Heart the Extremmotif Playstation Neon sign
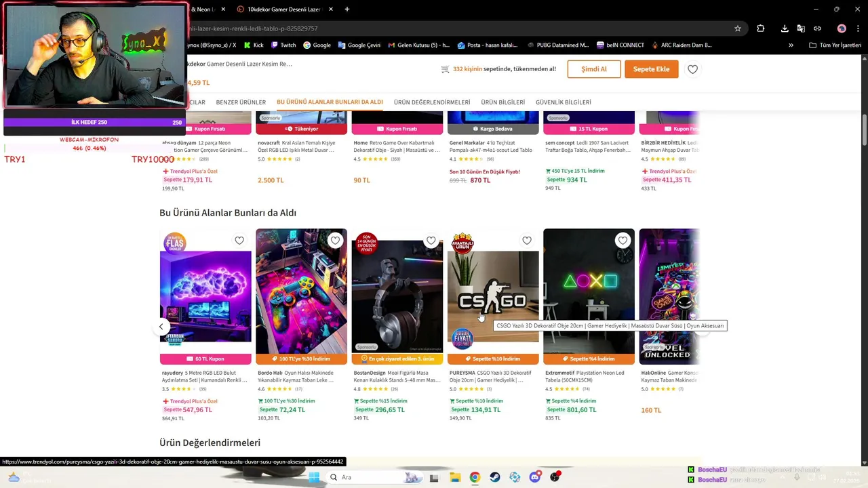The image size is (868, 488). [623, 241]
